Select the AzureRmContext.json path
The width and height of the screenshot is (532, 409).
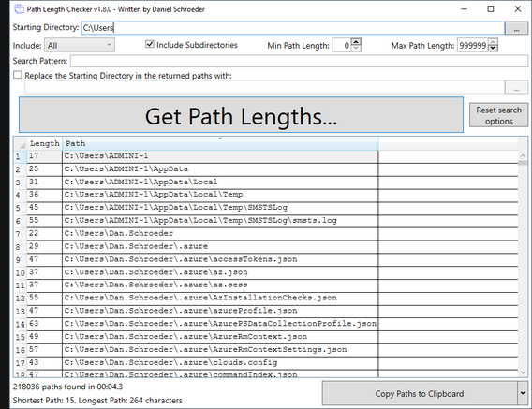click(x=220, y=337)
